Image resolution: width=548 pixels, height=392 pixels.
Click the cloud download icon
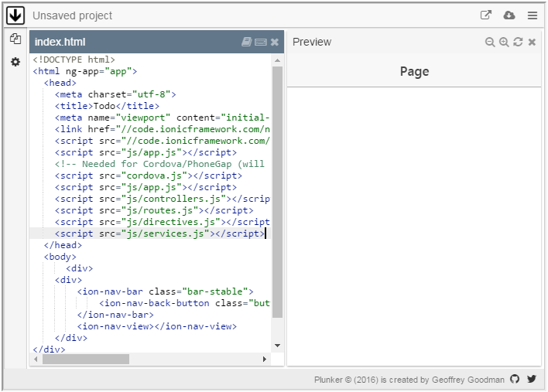509,15
